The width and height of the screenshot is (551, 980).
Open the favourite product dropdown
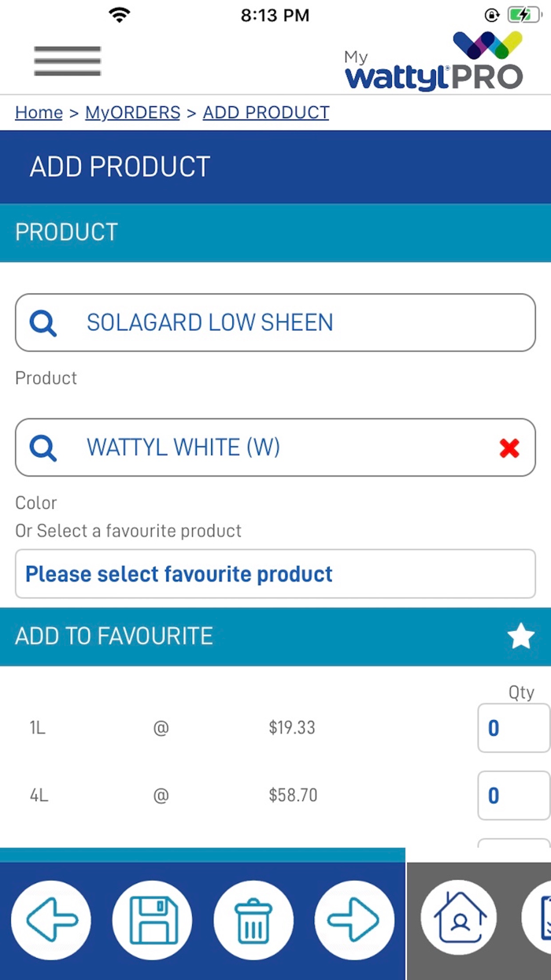275,574
